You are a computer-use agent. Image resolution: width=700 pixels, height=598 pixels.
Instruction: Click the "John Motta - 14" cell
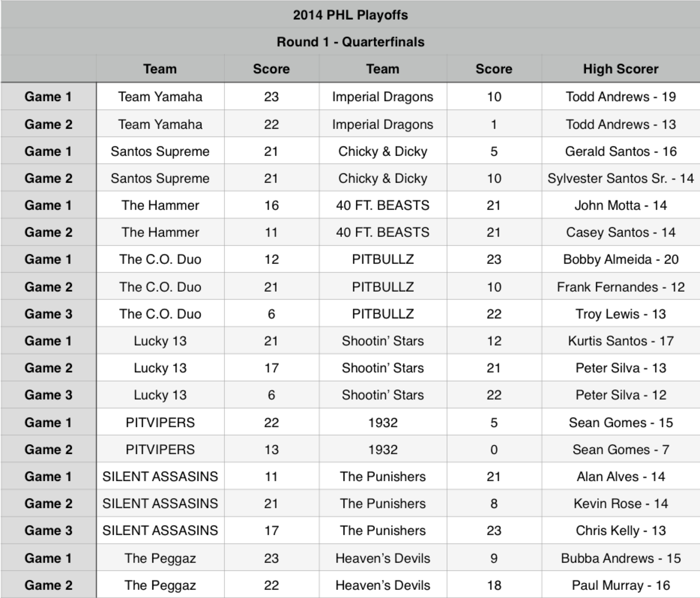tap(620, 205)
